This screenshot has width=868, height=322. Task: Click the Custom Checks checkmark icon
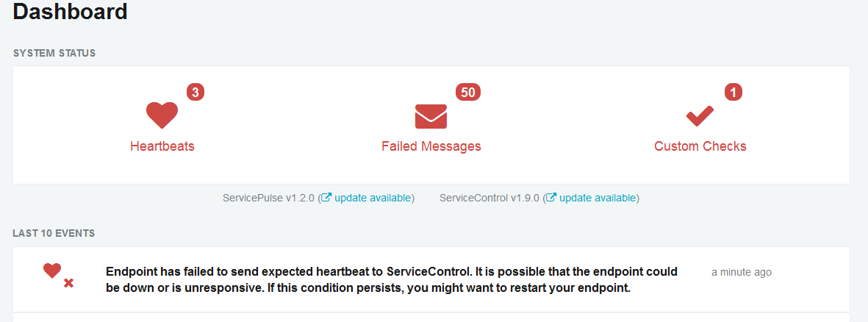click(700, 116)
